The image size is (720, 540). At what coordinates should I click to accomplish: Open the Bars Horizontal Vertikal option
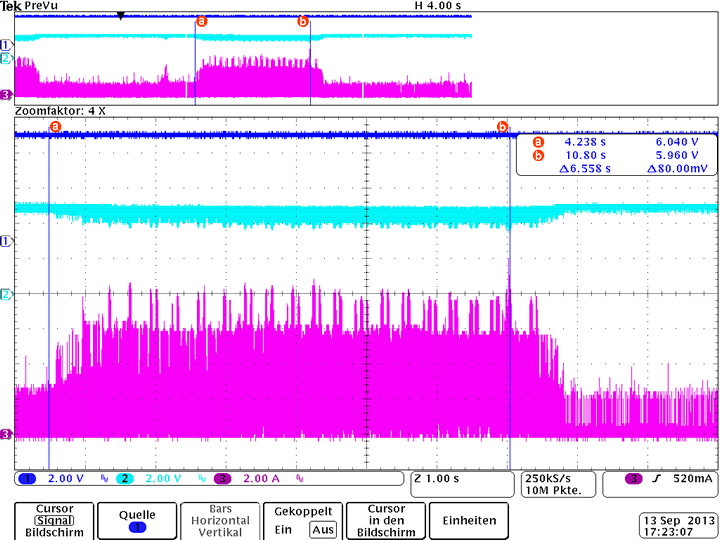(220, 521)
